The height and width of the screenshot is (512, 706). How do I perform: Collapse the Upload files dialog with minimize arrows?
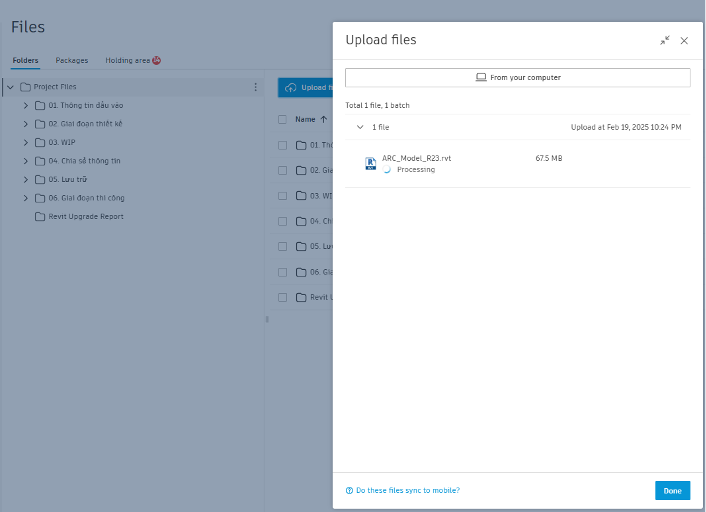pyautogui.click(x=665, y=41)
